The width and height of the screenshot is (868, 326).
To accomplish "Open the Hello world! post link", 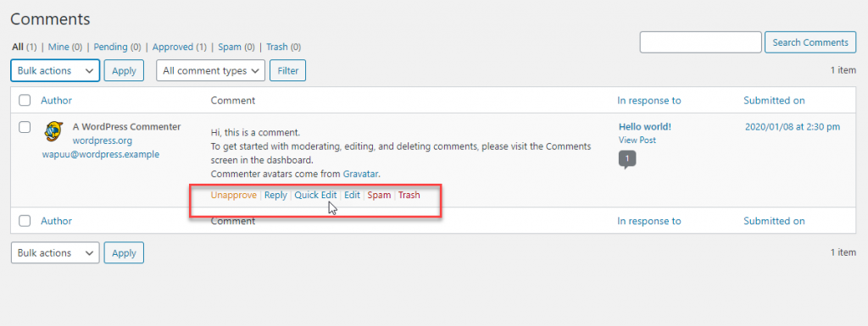I will click(x=645, y=126).
